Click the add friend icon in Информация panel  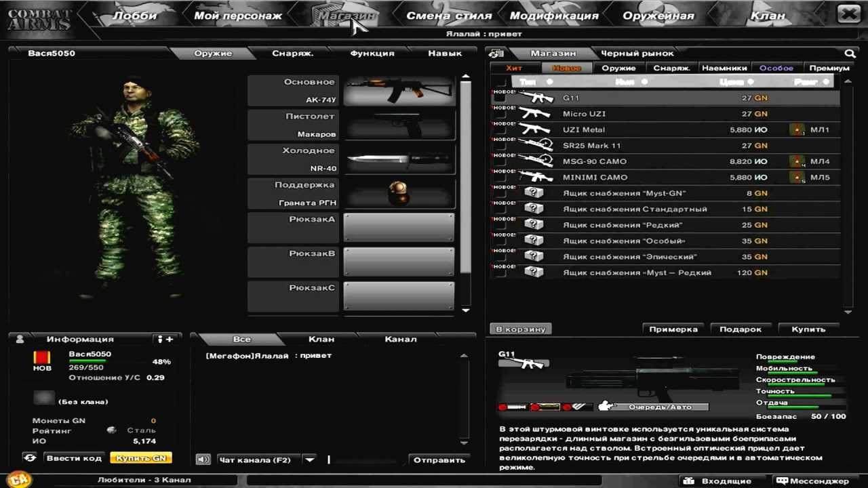(x=165, y=339)
